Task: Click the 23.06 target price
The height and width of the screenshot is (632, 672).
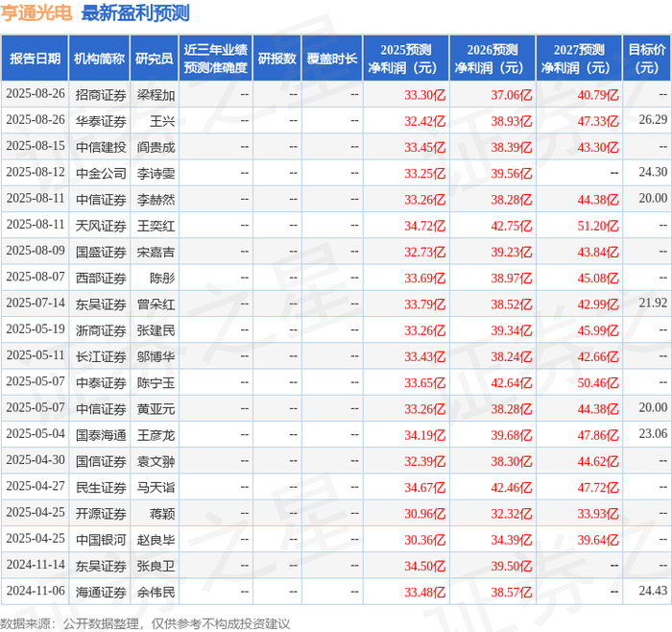Action: click(653, 433)
